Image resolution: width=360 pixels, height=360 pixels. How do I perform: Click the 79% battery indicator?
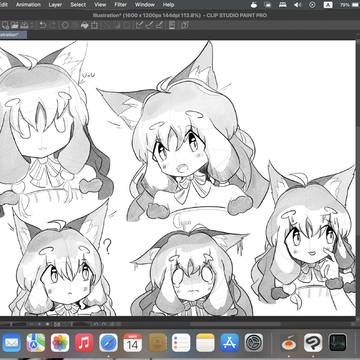[x=349, y=5]
